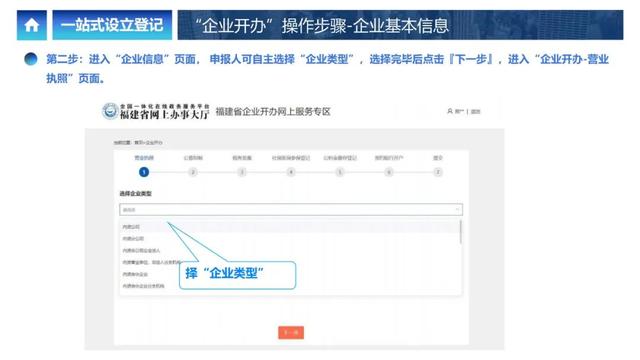Open the 一站式设立登记 section button

pos(112,25)
